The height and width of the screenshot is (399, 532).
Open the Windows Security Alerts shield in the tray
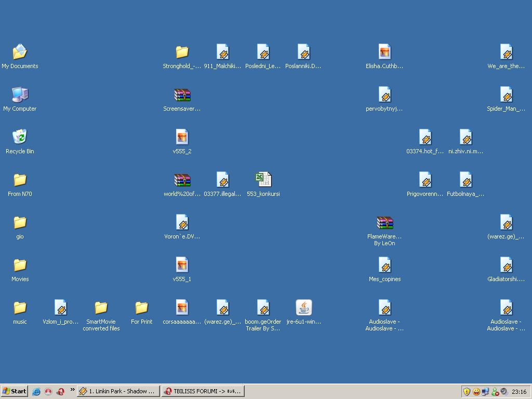(467, 391)
